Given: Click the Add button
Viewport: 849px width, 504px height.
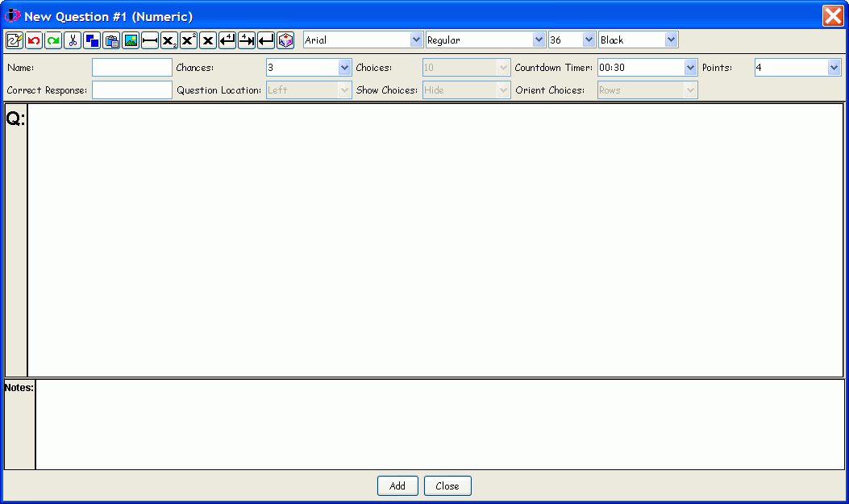Looking at the screenshot, I should tap(397, 485).
